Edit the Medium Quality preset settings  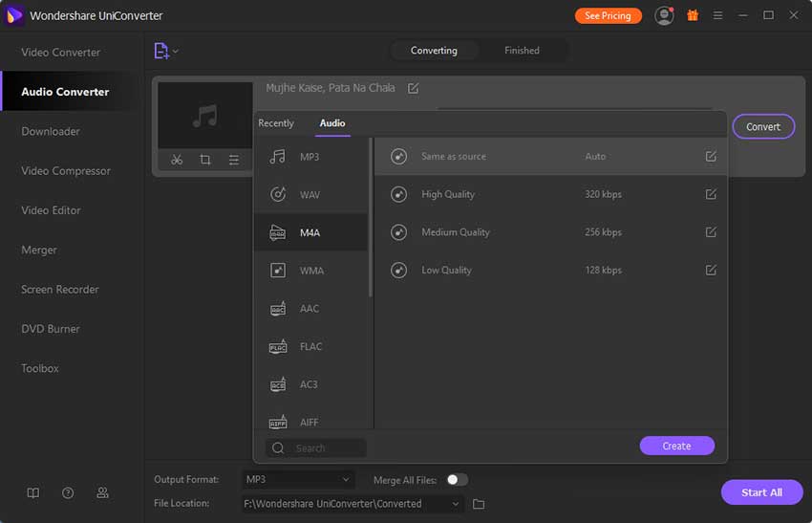pyautogui.click(x=711, y=232)
